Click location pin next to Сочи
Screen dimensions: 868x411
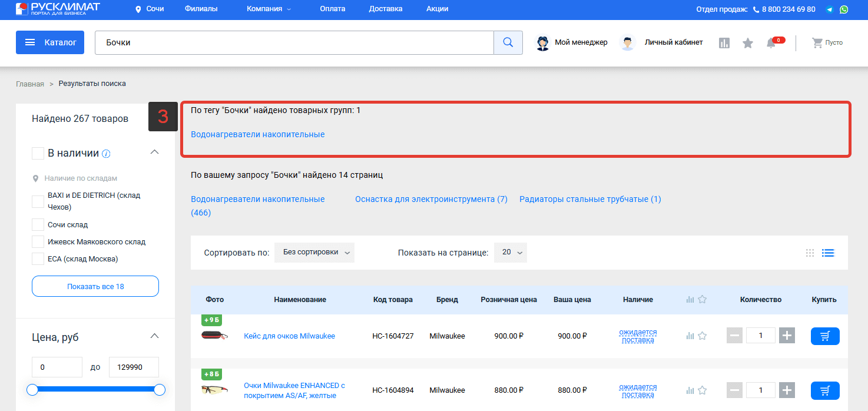click(138, 9)
